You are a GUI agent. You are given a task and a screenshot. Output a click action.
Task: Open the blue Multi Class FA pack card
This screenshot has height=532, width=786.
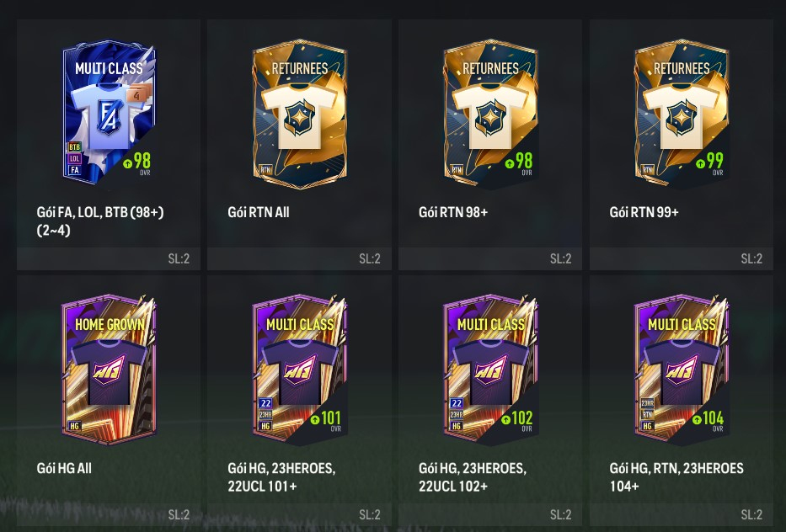click(109, 112)
